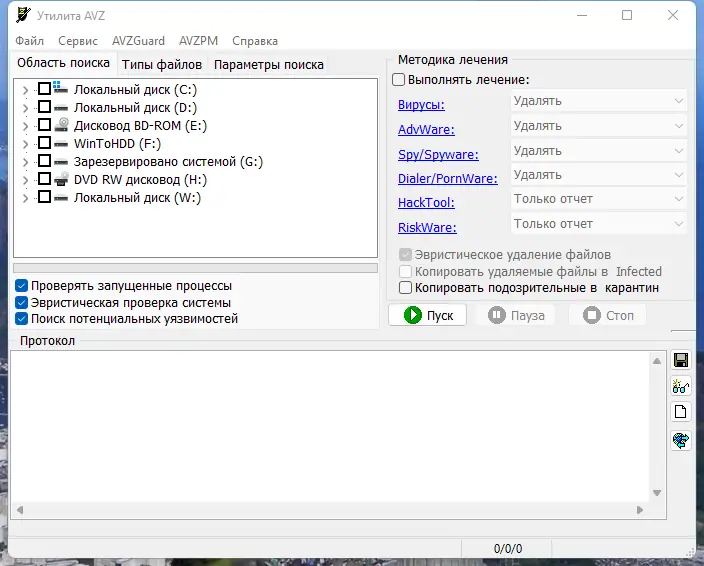704x566 pixels.
Task: Open the HackTool action dropdown
Action: coord(598,199)
